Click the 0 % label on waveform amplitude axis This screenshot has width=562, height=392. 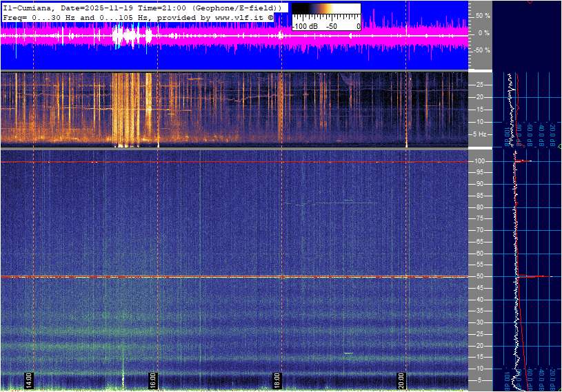[483, 32]
